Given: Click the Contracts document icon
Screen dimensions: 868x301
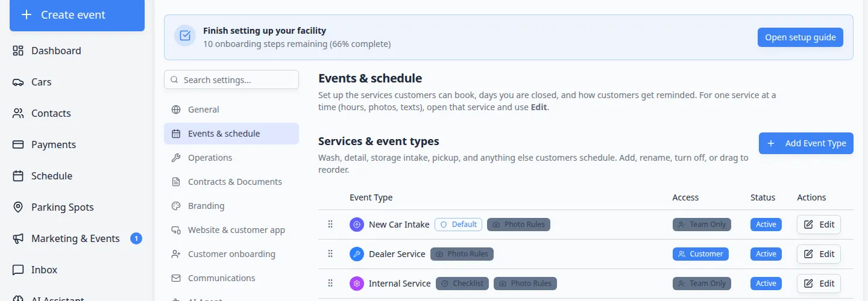Looking at the screenshot, I should coord(176,182).
